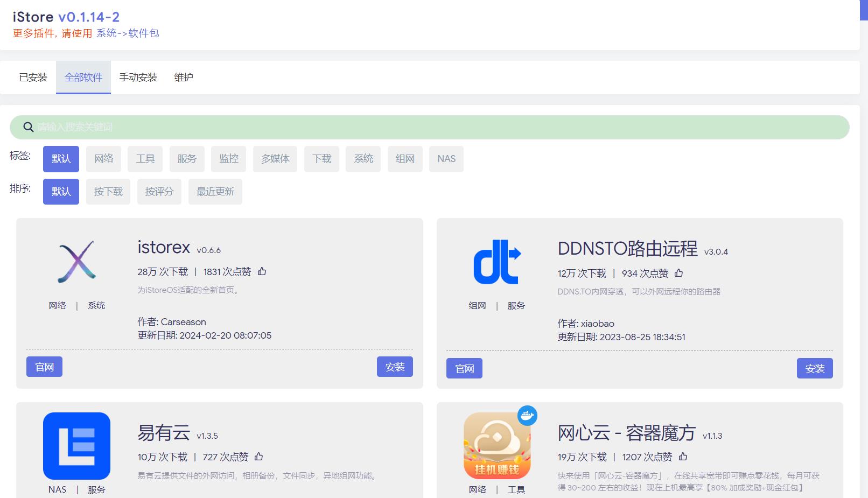The image size is (868, 498).
Task: Filter by 网络 tag
Action: [103, 159]
